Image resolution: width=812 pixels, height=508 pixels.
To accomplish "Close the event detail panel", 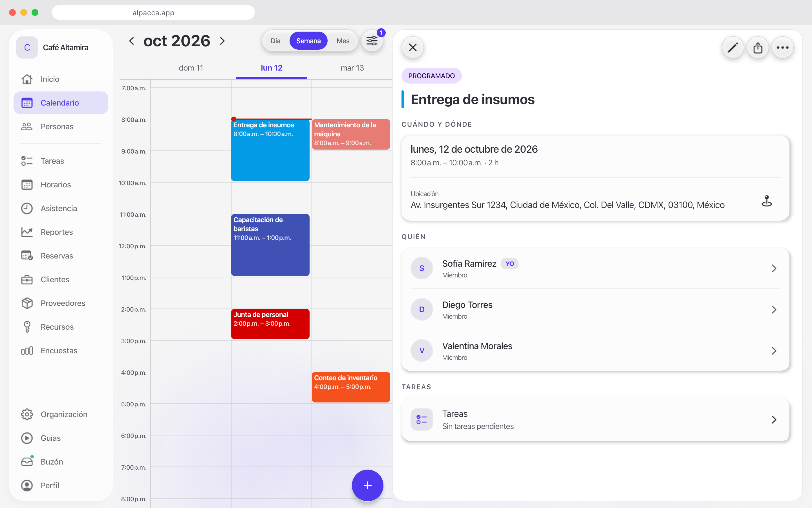I will 413,47.
